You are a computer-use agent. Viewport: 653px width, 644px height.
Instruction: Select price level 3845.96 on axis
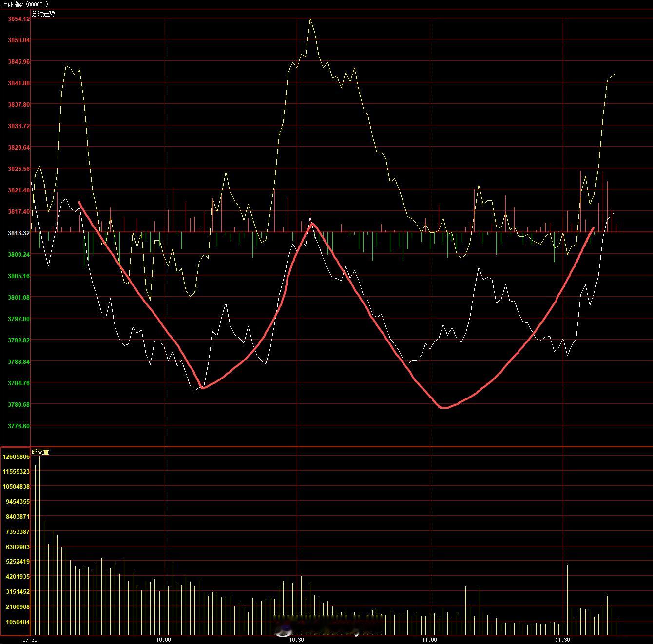tap(19, 61)
